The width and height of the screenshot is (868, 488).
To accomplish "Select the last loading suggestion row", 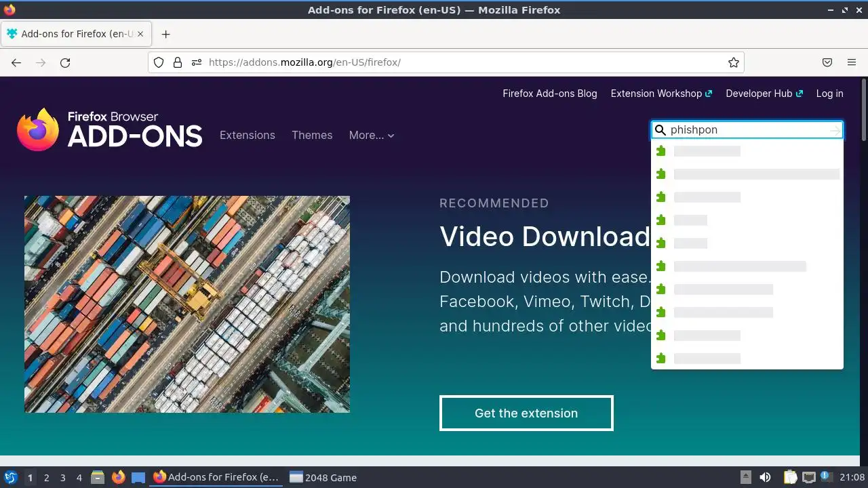I will [x=747, y=359].
